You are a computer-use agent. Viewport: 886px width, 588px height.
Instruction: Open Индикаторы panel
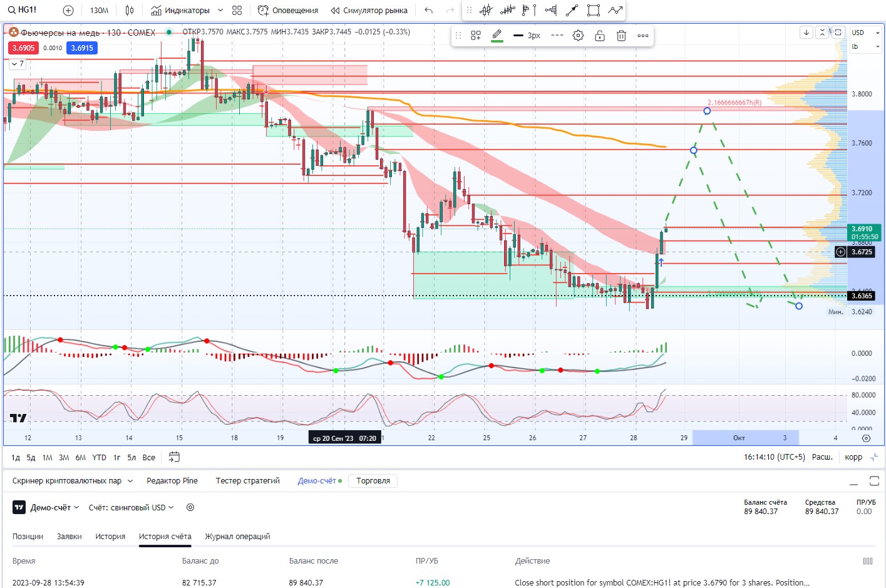180,10
